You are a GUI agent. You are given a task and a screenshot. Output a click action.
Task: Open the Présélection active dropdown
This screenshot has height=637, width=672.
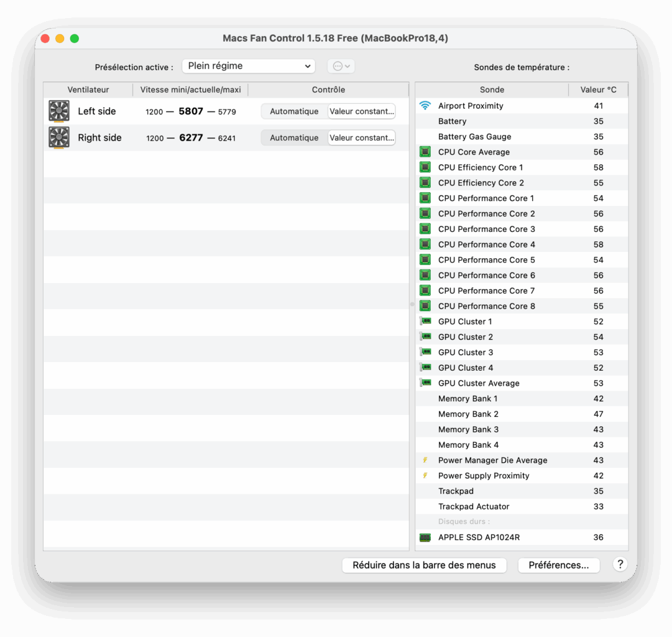(x=249, y=66)
